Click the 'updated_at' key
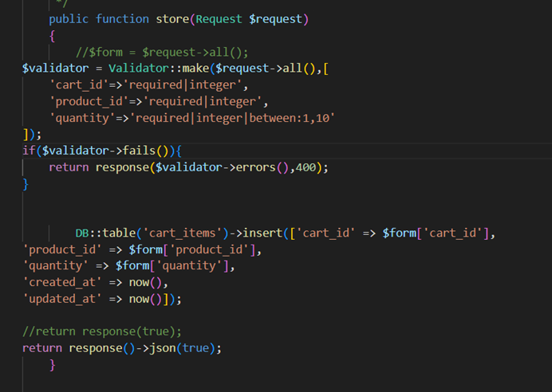This screenshot has height=392, width=552. pos(62,300)
